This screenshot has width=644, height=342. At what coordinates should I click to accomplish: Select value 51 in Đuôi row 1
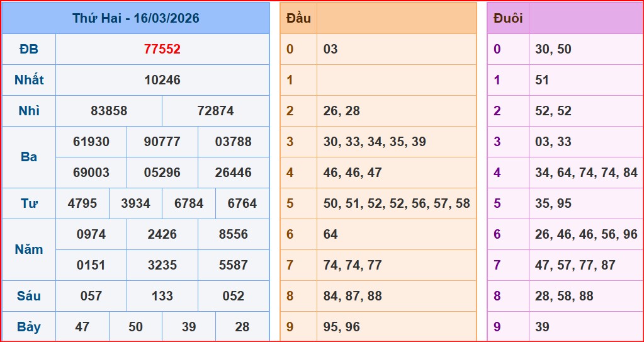coord(542,80)
